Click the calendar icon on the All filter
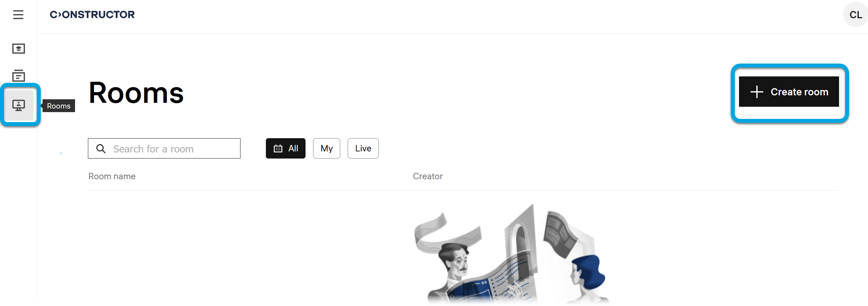The image size is (868, 306). point(278,149)
